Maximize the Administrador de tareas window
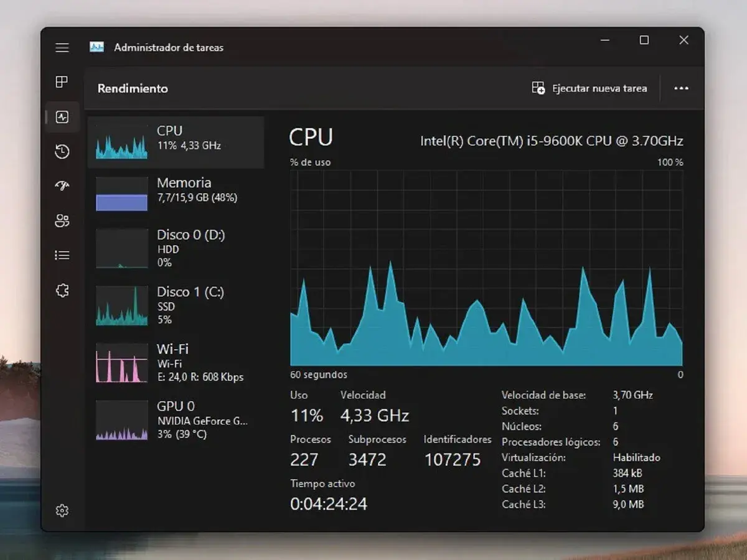This screenshot has height=560, width=747. (x=644, y=40)
